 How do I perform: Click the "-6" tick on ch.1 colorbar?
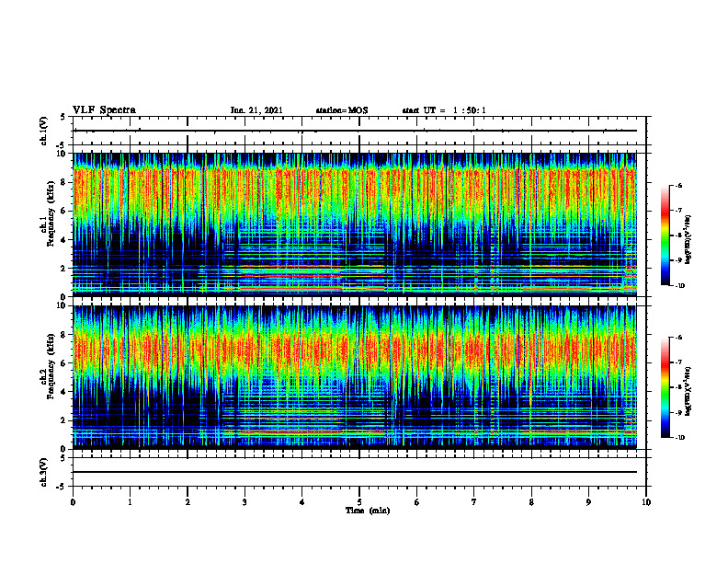(x=678, y=185)
